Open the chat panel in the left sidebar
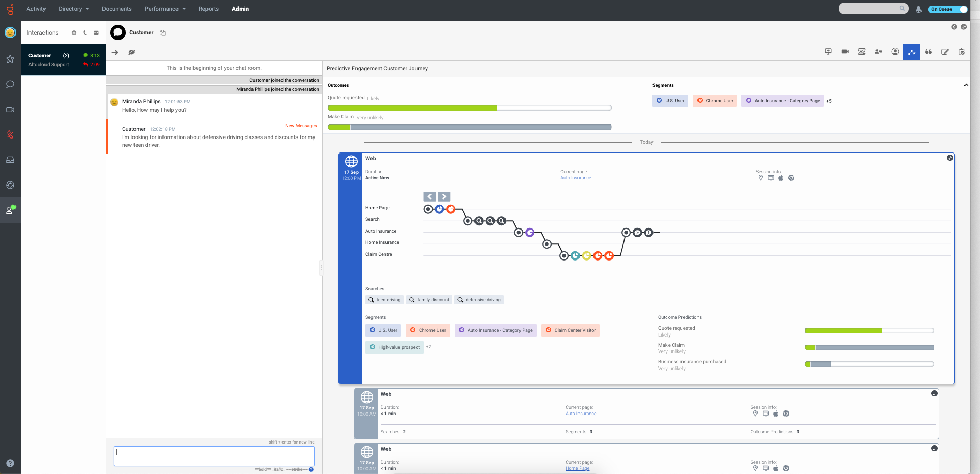 click(10, 84)
